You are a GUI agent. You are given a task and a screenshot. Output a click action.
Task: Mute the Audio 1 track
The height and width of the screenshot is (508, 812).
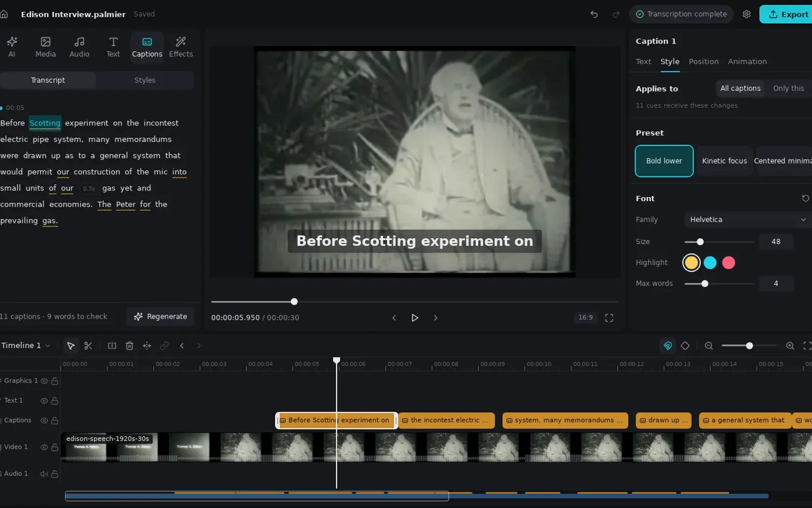pyautogui.click(x=44, y=474)
